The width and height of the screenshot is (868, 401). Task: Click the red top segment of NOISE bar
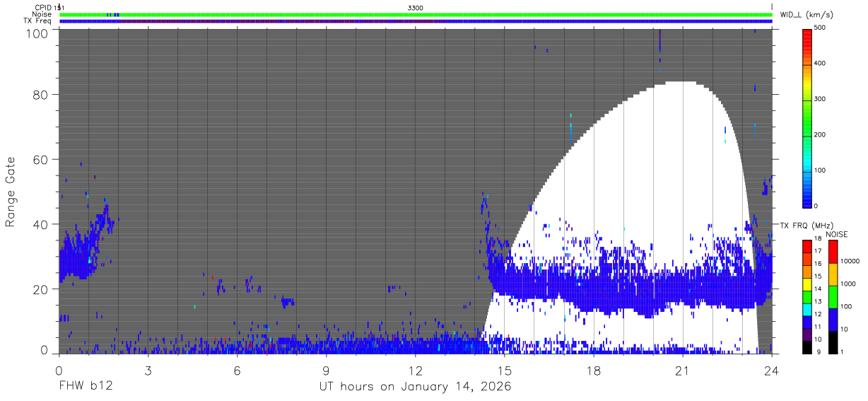832,251
